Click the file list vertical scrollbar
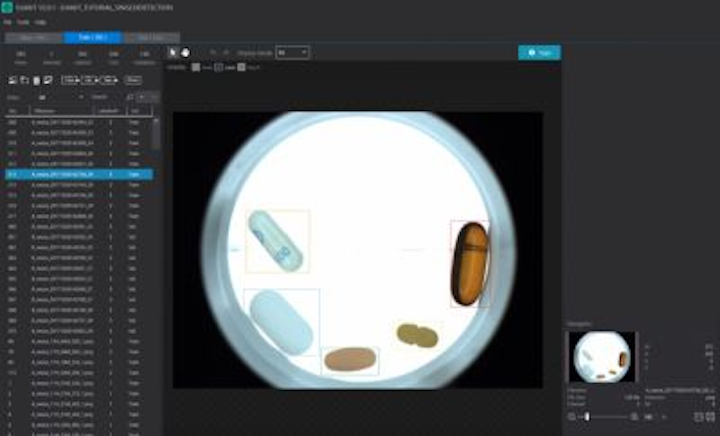Viewport: 720px width, 436px height. coord(156,134)
